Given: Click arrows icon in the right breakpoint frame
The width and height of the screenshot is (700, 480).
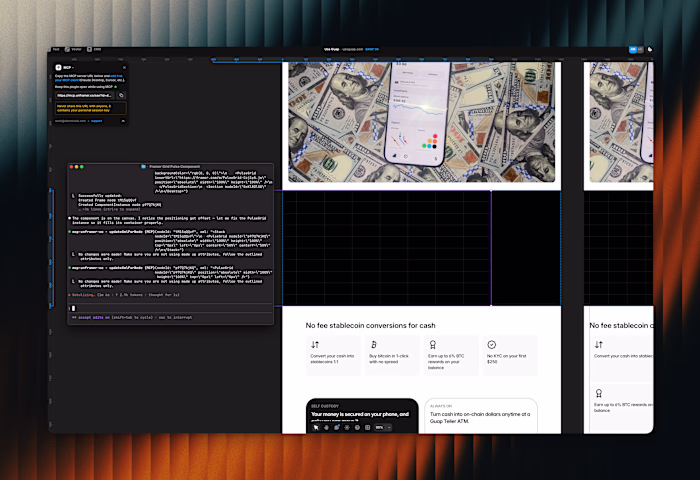Looking at the screenshot, I should (599, 345).
